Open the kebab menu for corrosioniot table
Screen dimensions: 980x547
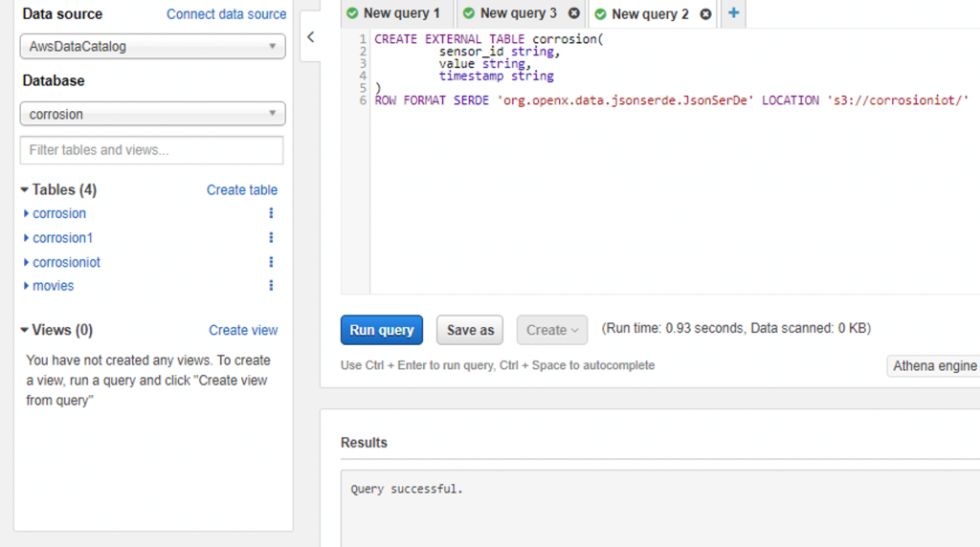tap(271, 262)
